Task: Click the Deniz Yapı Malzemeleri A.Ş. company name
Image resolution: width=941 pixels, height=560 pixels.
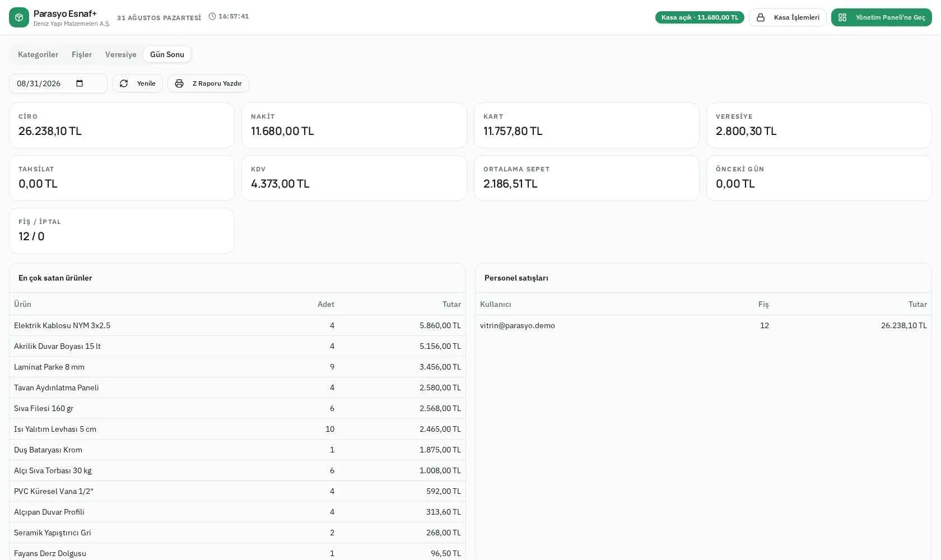Action: tap(72, 24)
